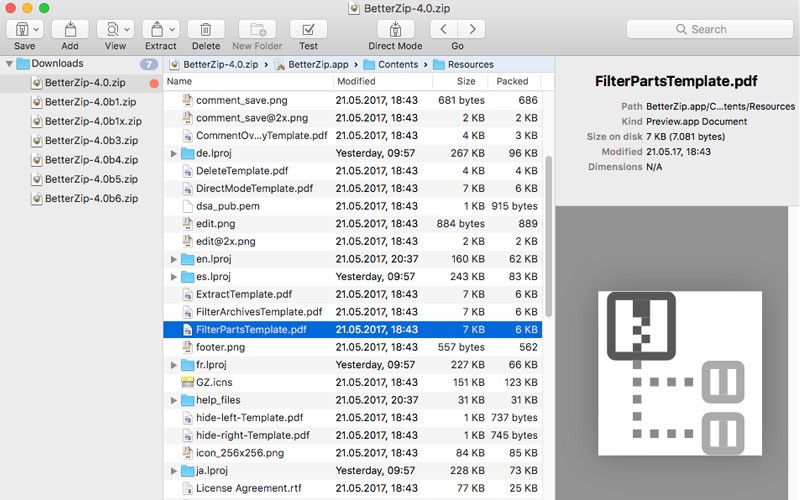
Task: Click the comment_save.png file icon
Action: (x=187, y=101)
